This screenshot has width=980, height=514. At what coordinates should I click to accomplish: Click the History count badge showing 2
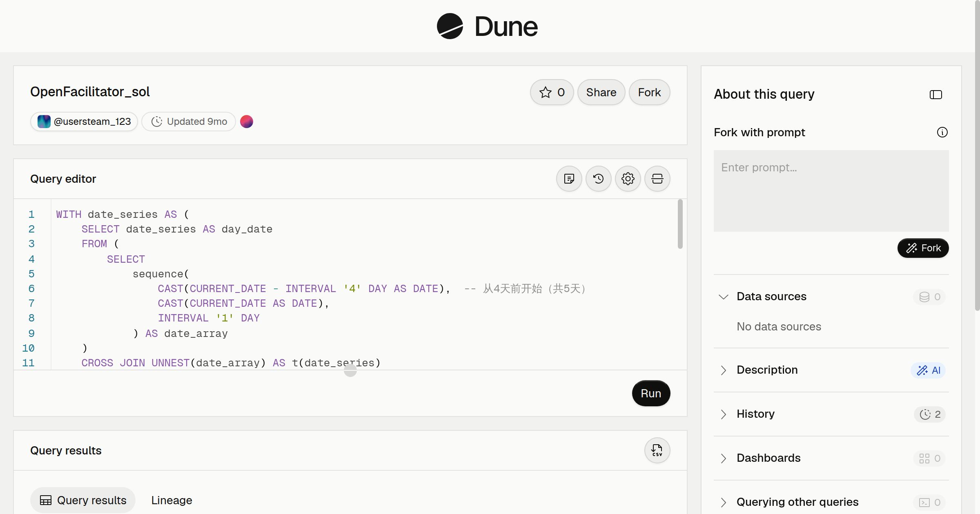[x=930, y=414]
